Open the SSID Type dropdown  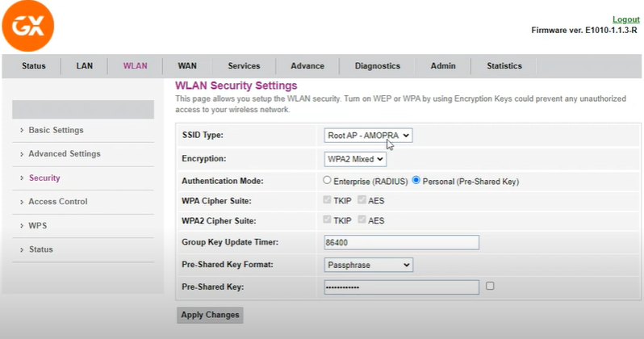368,136
